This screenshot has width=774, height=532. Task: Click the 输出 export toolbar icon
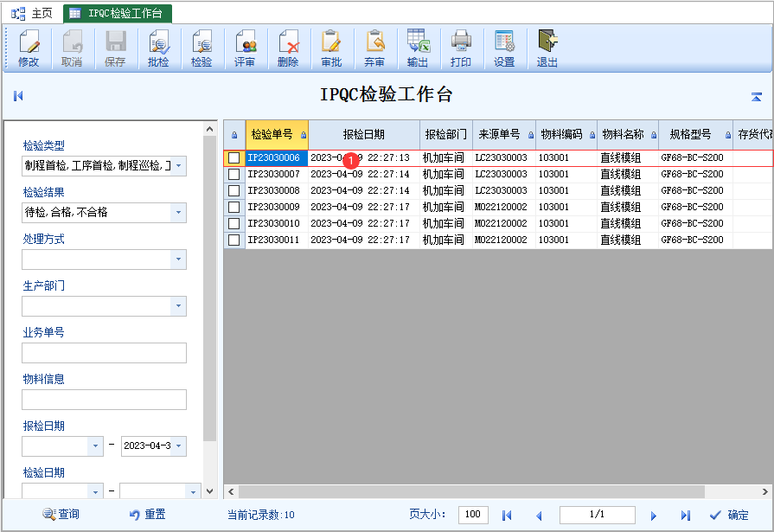(x=418, y=48)
